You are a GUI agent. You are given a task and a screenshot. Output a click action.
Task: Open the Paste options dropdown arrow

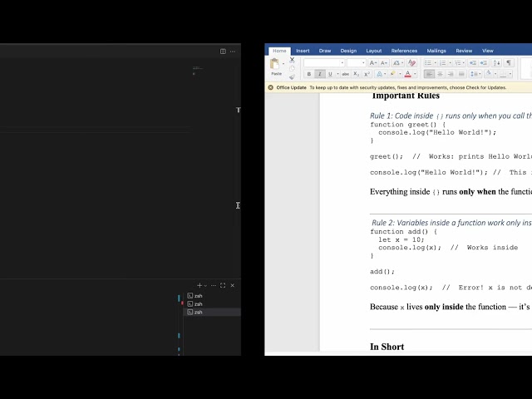pyautogui.click(x=283, y=64)
